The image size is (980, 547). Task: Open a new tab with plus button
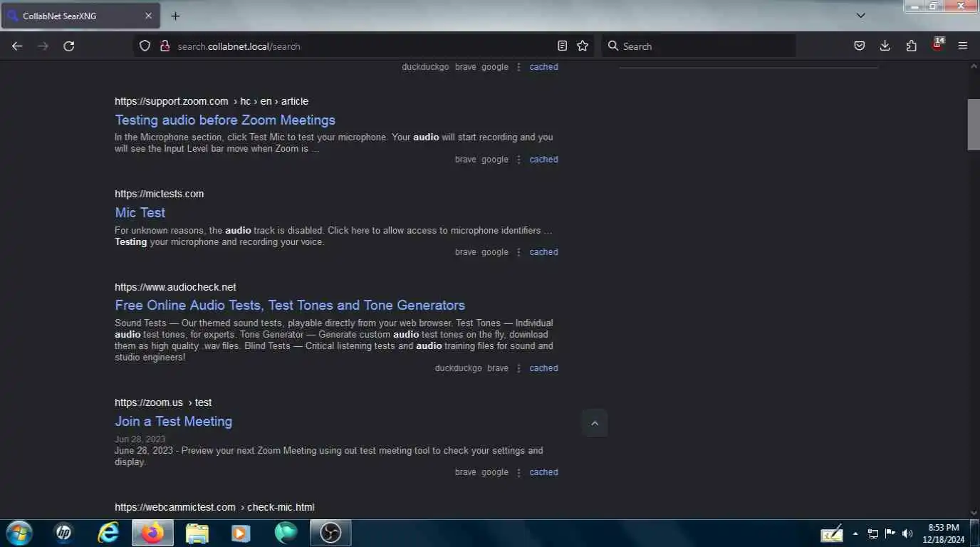click(x=175, y=16)
